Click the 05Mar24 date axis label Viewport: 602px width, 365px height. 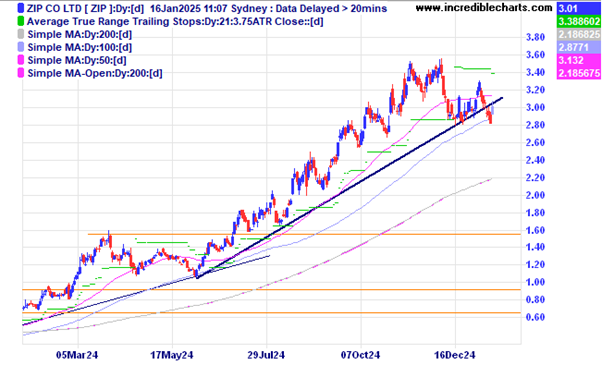pyautogui.click(x=77, y=355)
